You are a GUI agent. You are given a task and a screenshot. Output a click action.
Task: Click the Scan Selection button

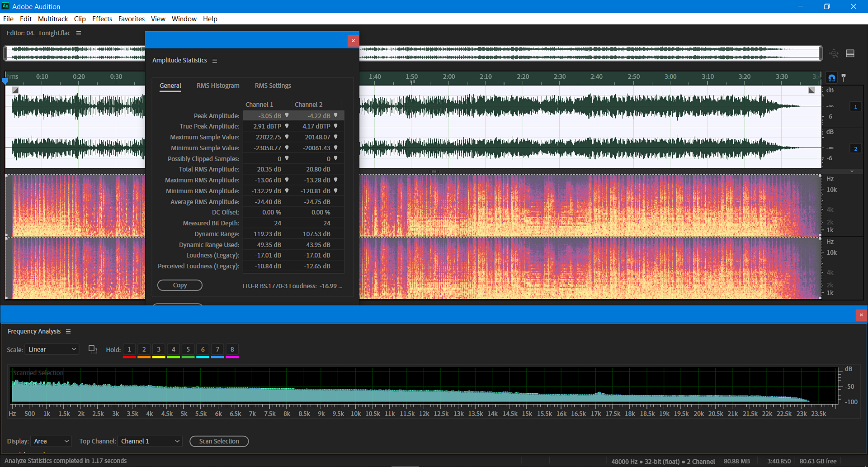pyautogui.click(x=219, y=441)
